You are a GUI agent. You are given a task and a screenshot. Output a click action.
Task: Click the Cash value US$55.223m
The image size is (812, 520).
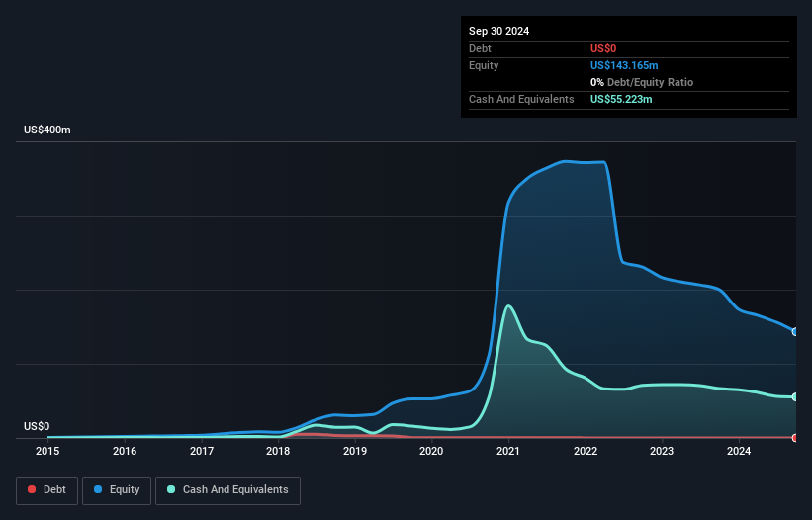tap(621, 99)
